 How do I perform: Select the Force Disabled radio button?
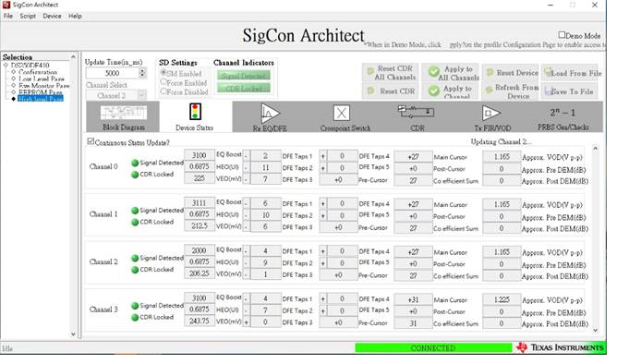pos(163,91)
